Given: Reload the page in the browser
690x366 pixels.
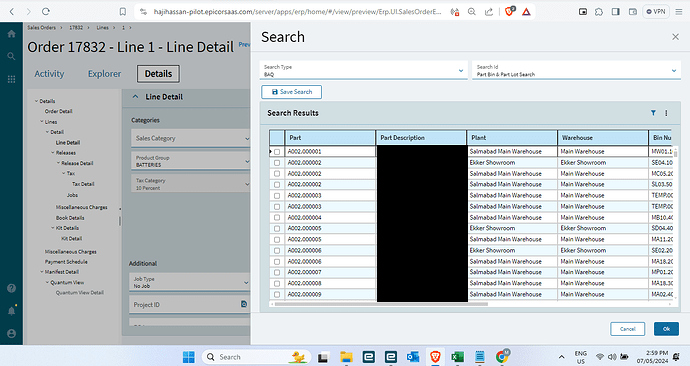Looking at the screenshot, I should pos(46,11).
